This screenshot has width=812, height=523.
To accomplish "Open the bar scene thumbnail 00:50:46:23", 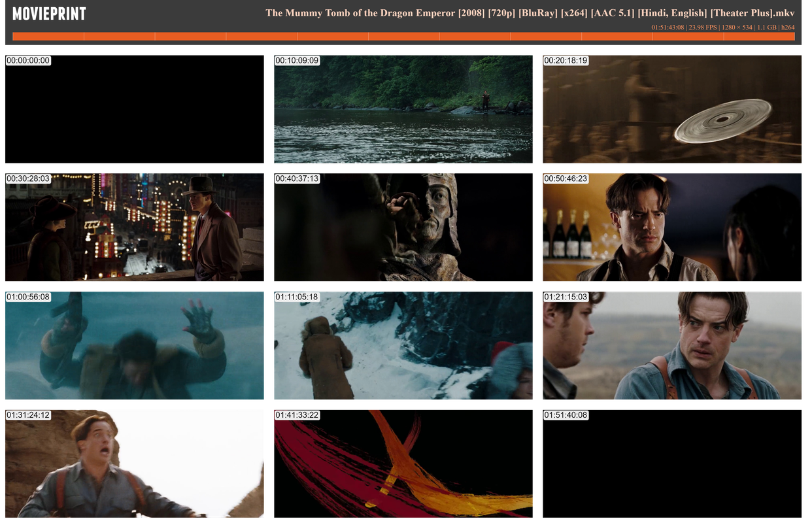I will click(672, 228).
